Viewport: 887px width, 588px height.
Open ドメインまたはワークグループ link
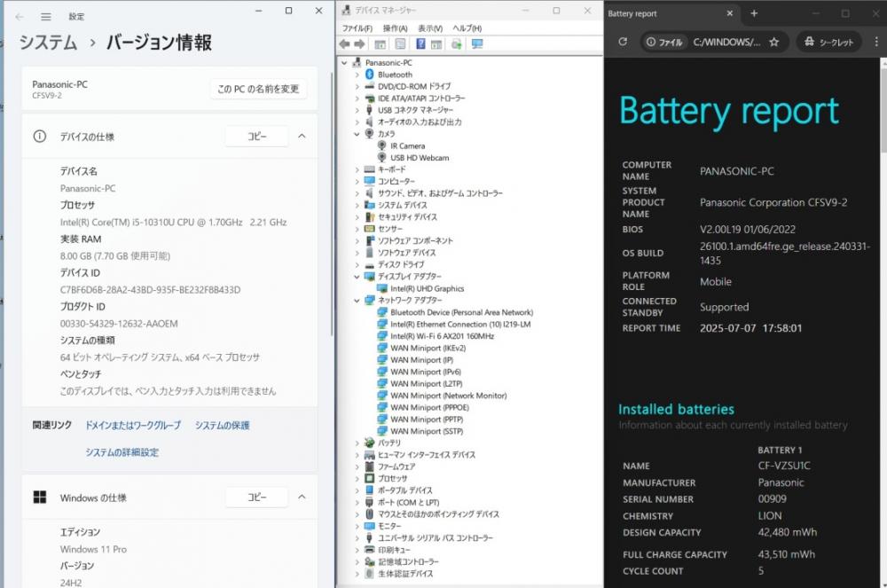[x=133, y=425]
